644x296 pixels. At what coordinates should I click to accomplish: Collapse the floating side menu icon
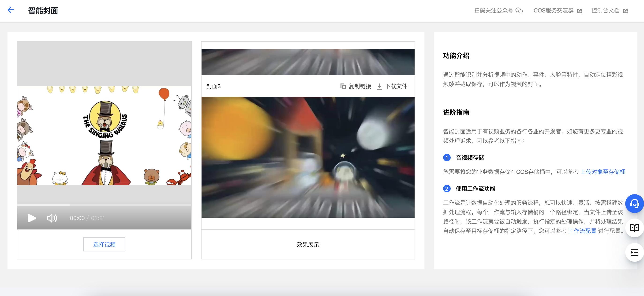click(634, 252)
